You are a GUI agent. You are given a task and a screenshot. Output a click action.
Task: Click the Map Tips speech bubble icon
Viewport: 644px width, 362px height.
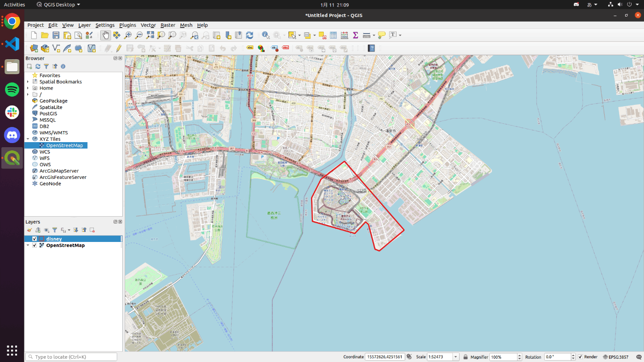click(x=381, y=35)
